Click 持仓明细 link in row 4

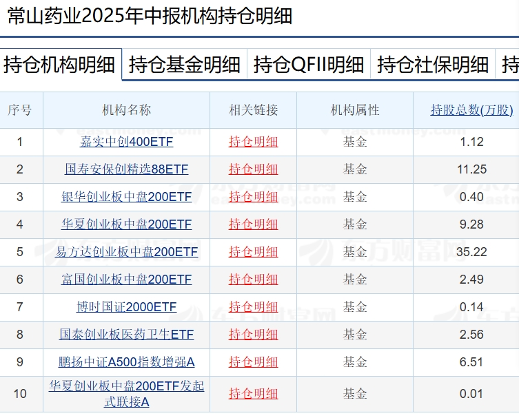[253, 224]
